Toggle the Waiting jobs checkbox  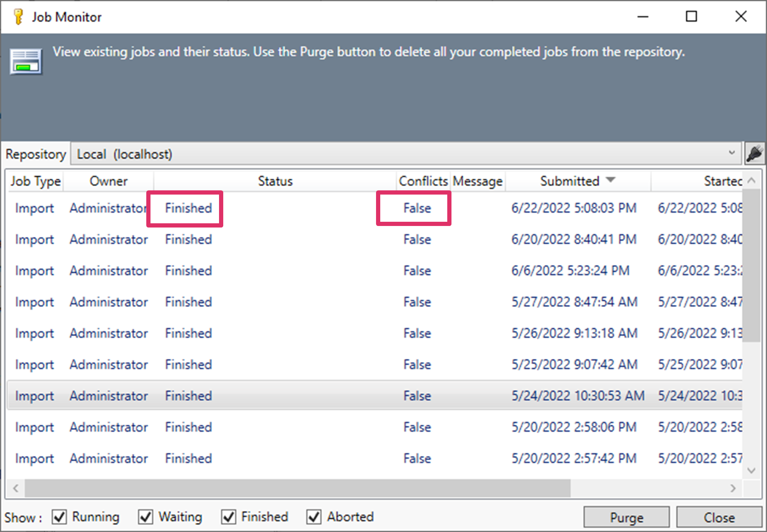(146, 517)
